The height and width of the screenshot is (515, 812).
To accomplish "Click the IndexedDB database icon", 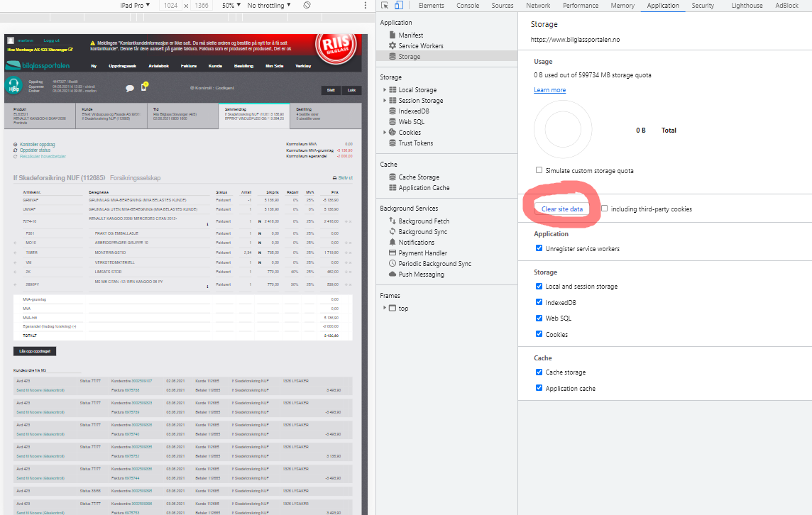I will [393, 111].
